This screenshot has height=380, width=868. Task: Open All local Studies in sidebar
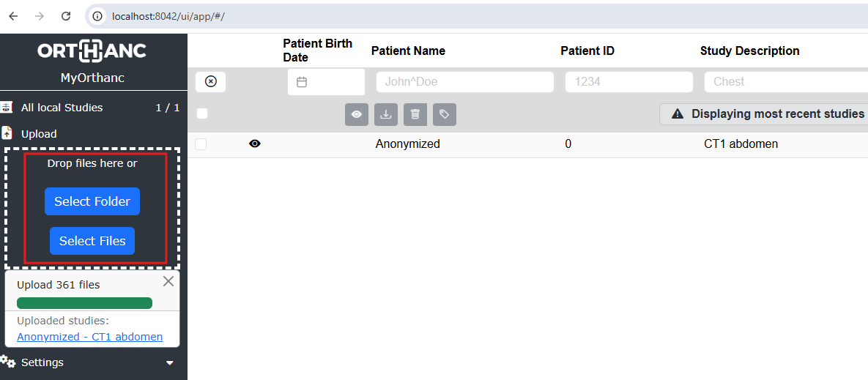[62, 108]
